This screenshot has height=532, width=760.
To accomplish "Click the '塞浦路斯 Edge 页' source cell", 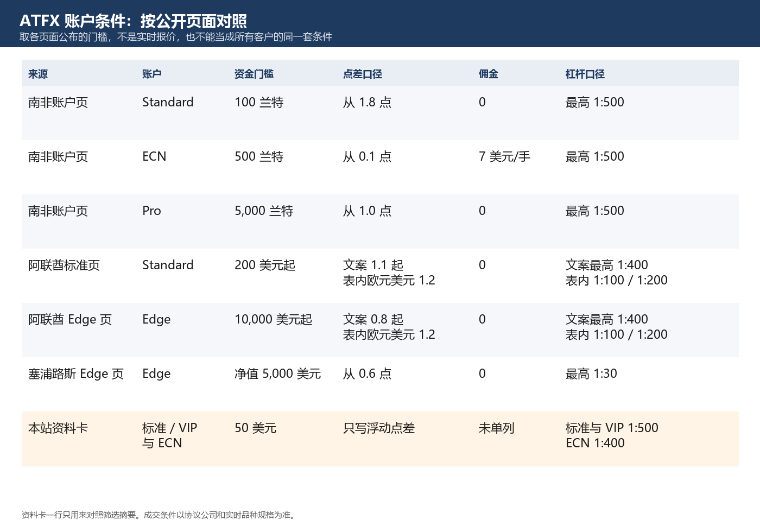I will (76, 373).
